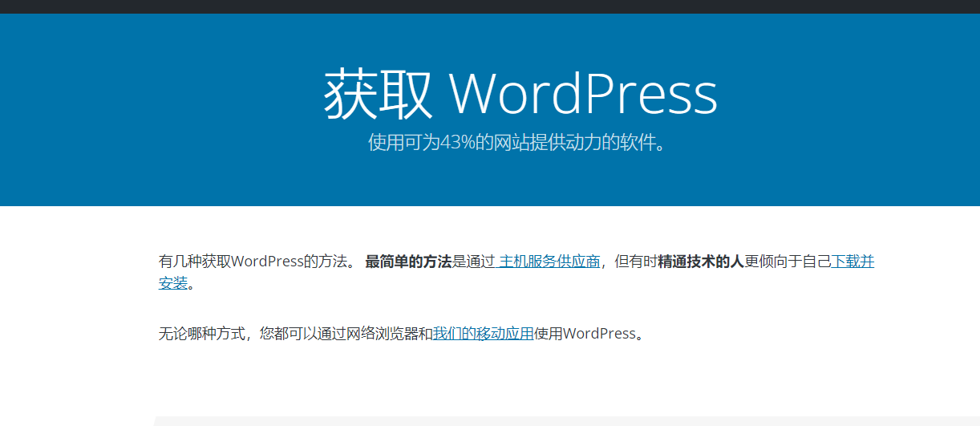Click subtitle 使用可为43%的网站提供动力的软件。
Screen dimensions: 980x426
tap(517, 143)
